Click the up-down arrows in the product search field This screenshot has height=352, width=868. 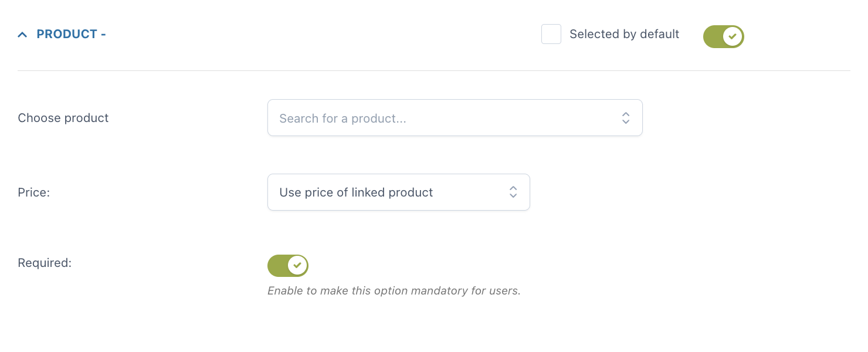(x=626, y=118)
